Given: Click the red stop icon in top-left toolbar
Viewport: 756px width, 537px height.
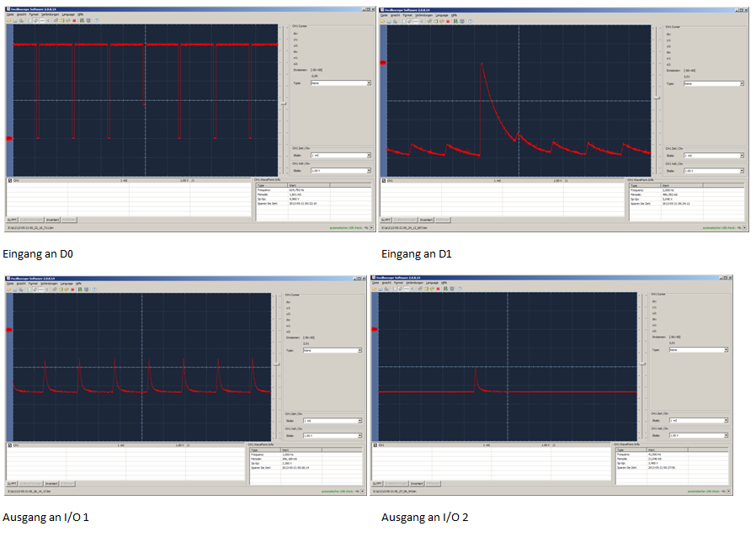Looking at the screenshot, I should pyautogui.click(x=73, y=20).
